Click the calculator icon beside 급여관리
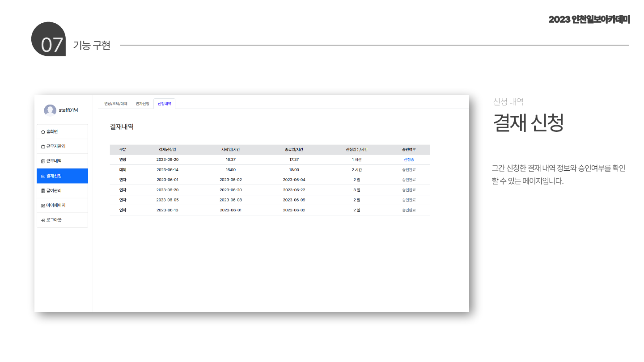Screen dimensions: 644x362 coord(43,190)
